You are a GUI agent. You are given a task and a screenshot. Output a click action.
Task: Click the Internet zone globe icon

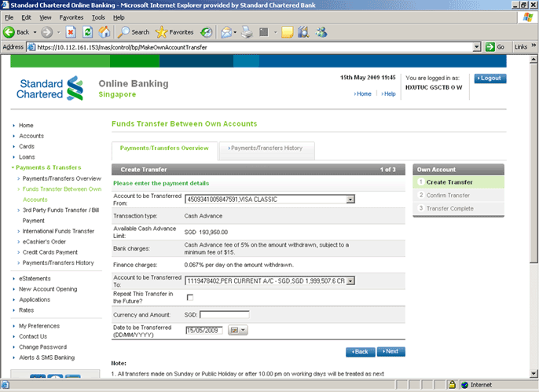(465, 385)
